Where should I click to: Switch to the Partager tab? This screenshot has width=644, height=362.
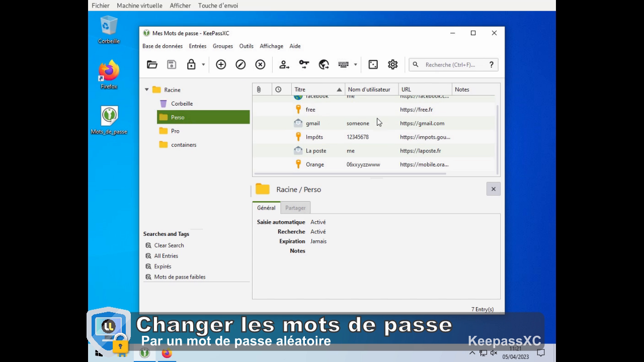[x=295, y=208]
